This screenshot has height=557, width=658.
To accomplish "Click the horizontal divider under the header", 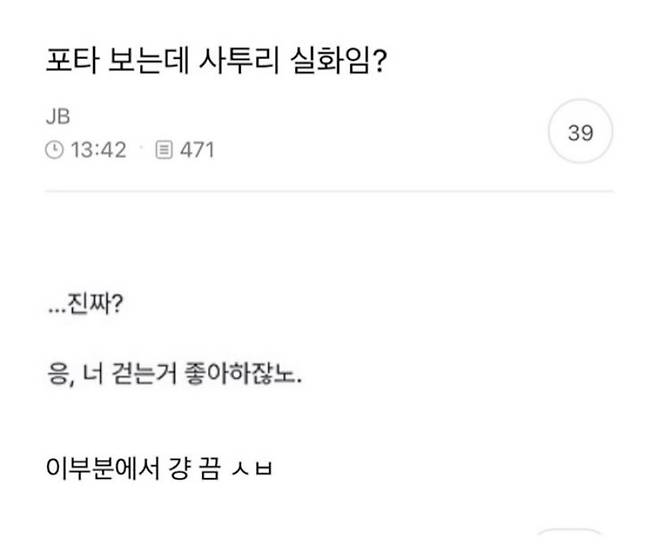I will click(329, 191).
